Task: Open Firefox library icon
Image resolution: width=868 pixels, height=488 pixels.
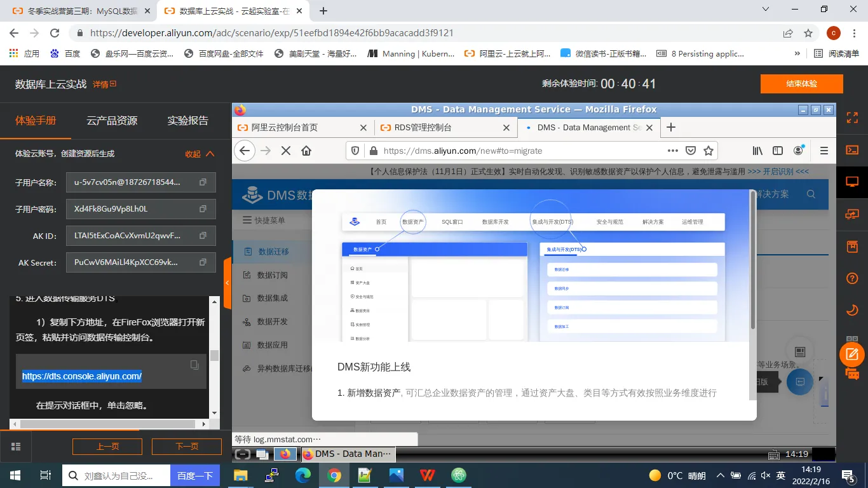Action: [x=757, y=151]
